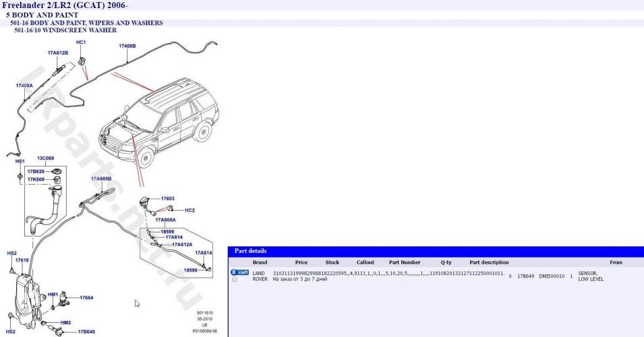Select part number DMI500010

[552, 276]
